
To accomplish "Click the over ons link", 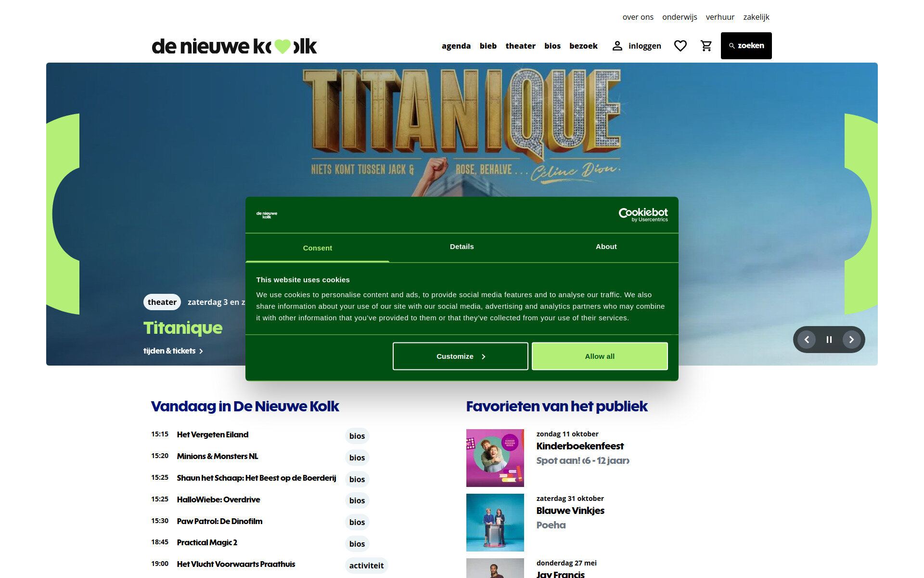I will point(638,17).
